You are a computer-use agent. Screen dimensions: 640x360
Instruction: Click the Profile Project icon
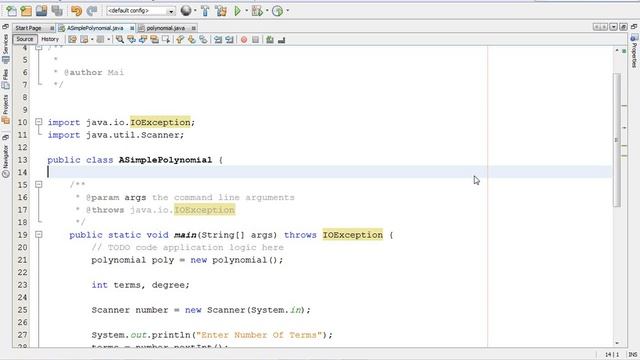[x=278, y=11]
